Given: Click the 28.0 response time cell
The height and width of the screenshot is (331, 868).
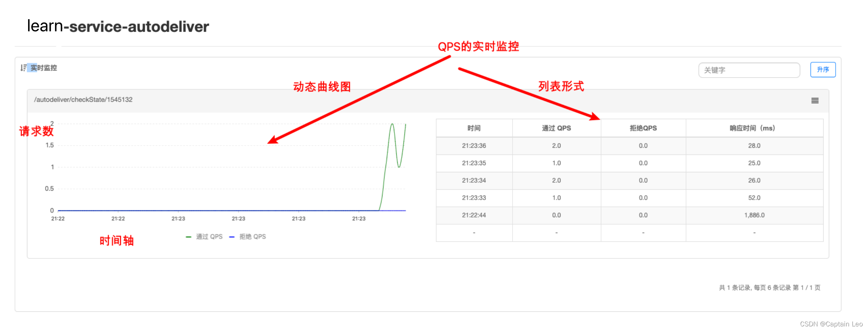Looking at the screenshot, I should (754, 146).
